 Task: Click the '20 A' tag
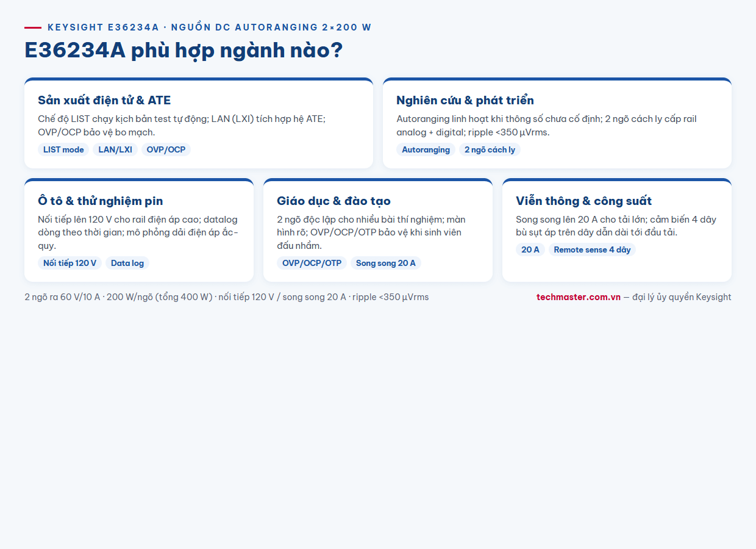click(530, 249)
